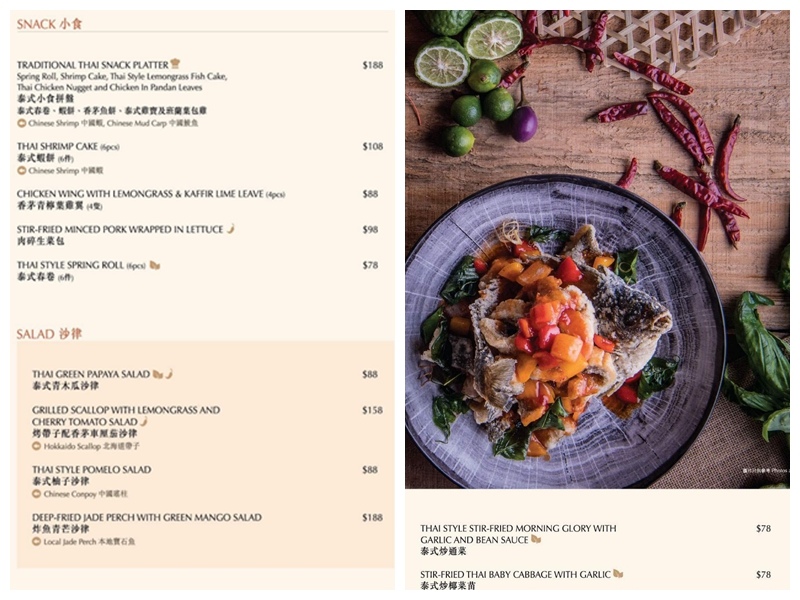
Task: Click the circle icon beside Thai Shrimp Cake origin
Action: (x=21, y=170)
